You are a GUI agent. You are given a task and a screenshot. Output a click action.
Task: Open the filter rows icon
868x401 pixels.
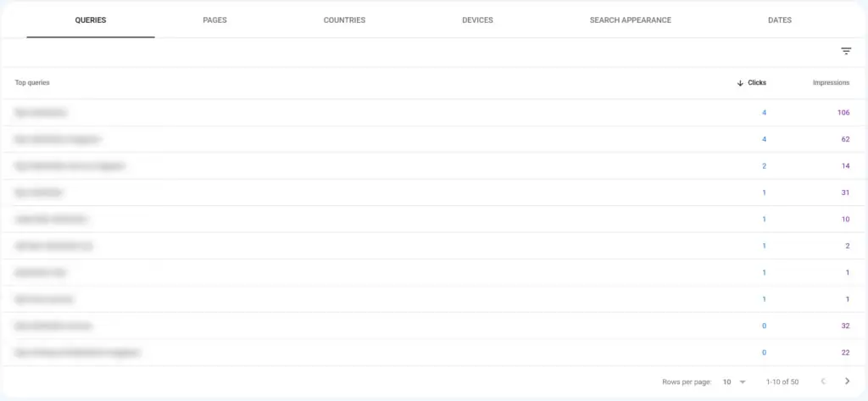(x=845, y=52)
